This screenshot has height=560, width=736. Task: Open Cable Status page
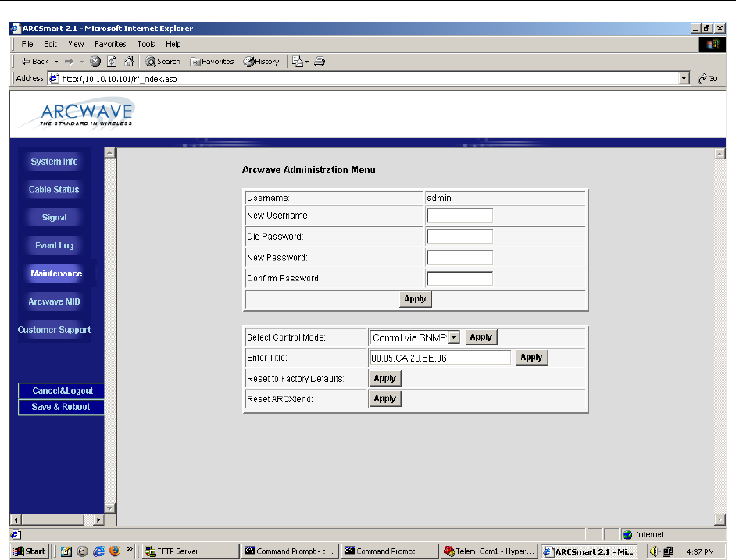pos(54,190)
